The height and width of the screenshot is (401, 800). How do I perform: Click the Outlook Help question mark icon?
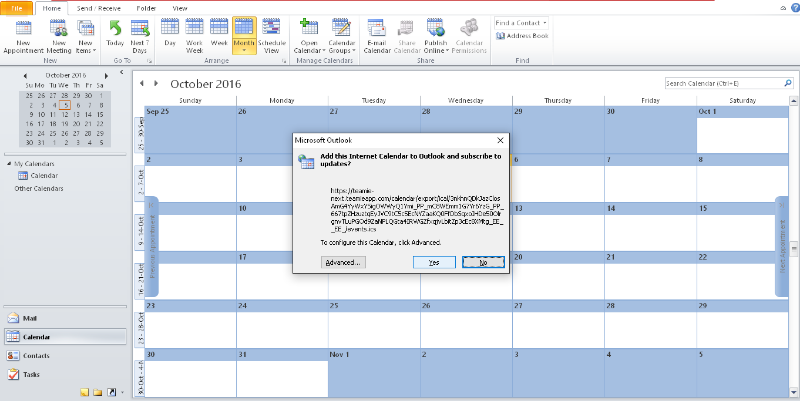coord(794,8)
